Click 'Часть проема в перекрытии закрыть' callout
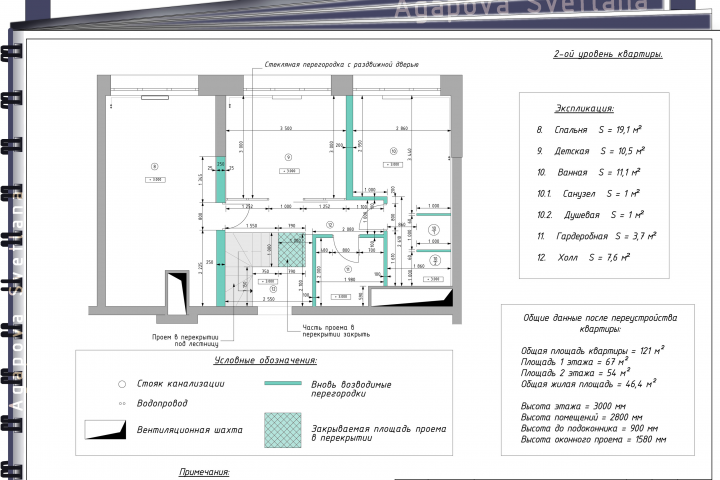This screenshot has height=480, width=720. click(336, 331)
